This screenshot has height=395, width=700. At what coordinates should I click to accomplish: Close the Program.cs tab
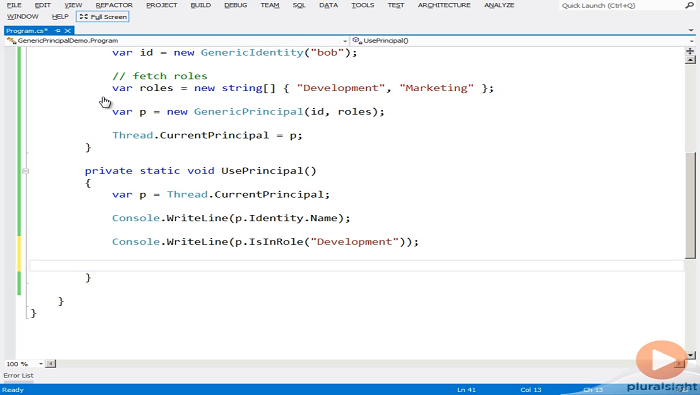point(67,31)
